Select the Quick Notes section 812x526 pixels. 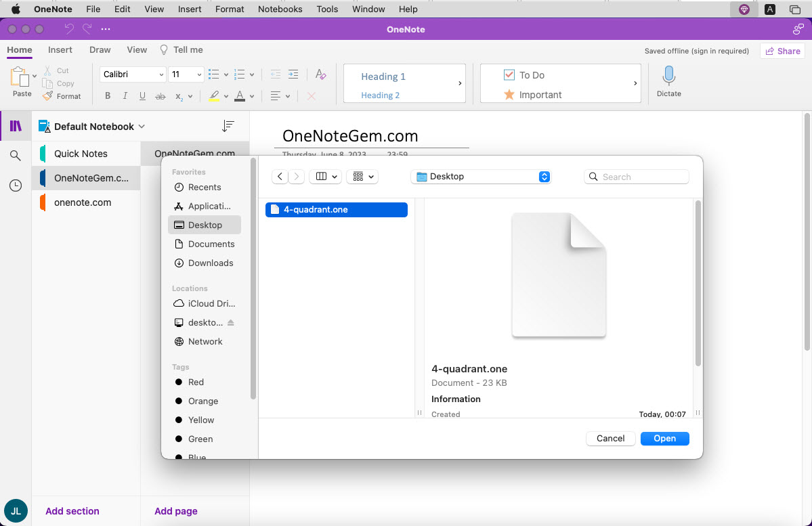tap(86, 154)
